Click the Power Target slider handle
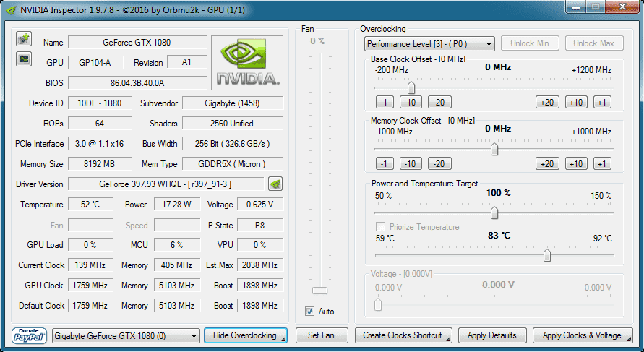The height and width of the screenshot is (352, 644). (x=494, y=213)
